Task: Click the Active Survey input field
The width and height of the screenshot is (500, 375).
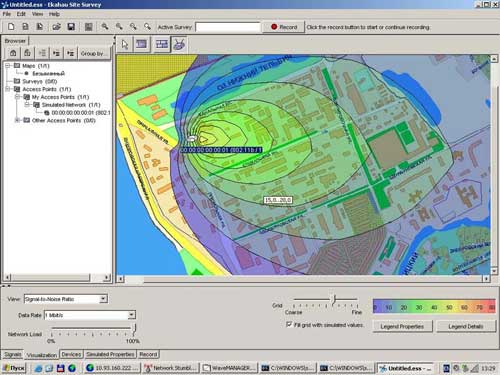Action: (228, 27)
